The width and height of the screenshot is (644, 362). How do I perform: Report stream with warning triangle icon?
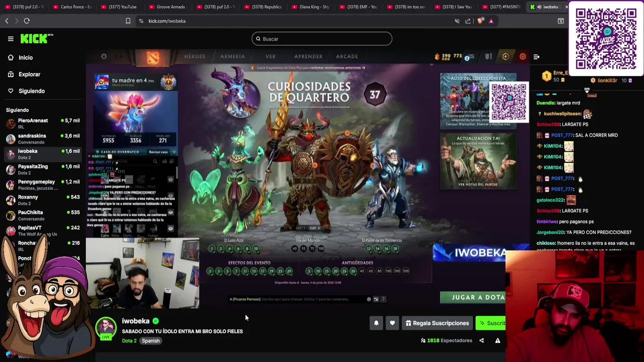pyautogui.click(x=498, y=340)
